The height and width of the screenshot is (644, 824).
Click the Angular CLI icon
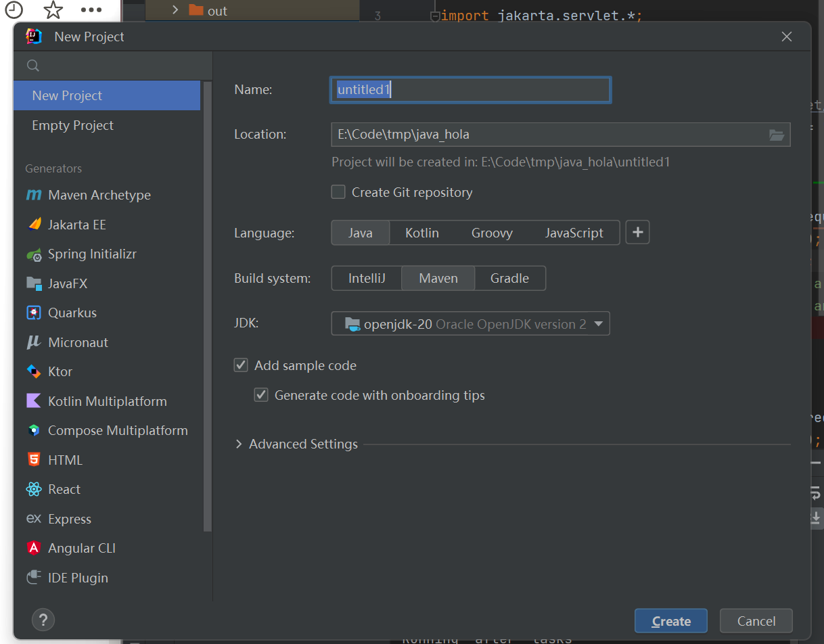pos(34,548)
